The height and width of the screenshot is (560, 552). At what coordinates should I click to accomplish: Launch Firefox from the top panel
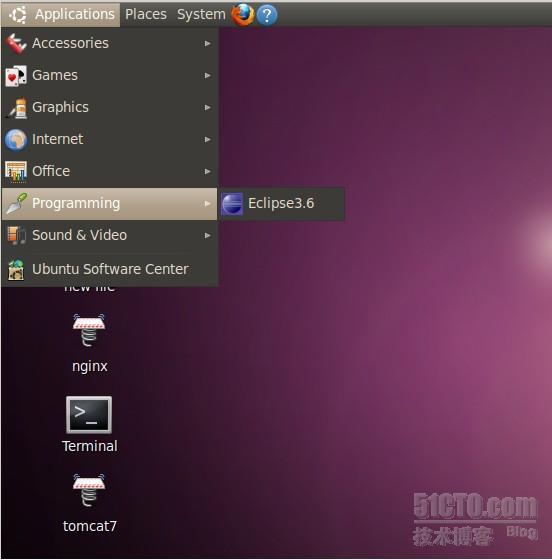pyautogui.click(x=242, y=15)
